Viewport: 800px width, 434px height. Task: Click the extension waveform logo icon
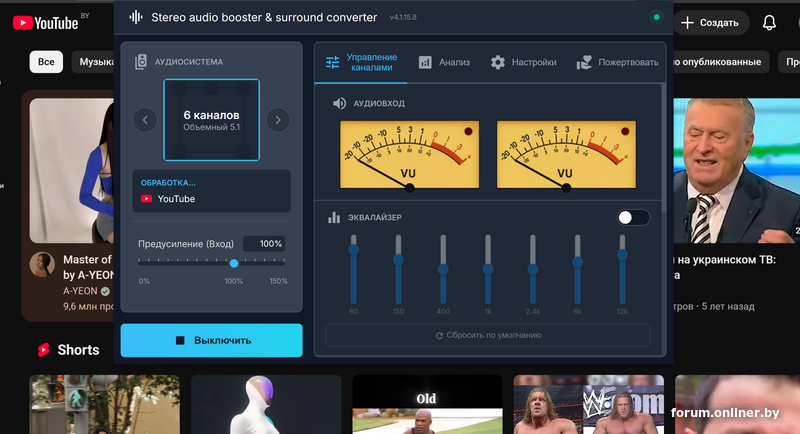pos(136,17)
